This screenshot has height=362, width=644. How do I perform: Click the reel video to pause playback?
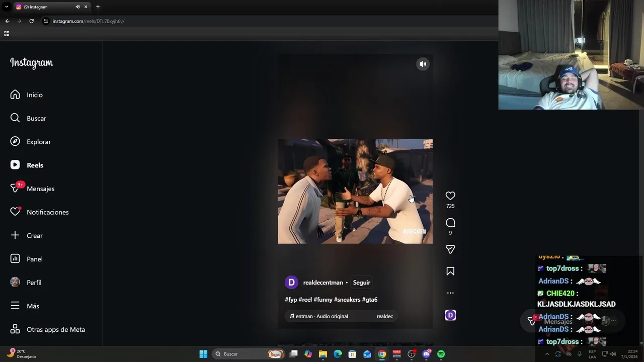pos(355,192)
